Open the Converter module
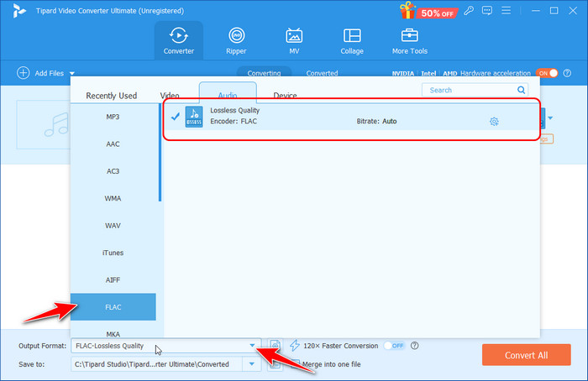Image resolution: width=588 pixels, height=381 pixels. coord(178,40)
